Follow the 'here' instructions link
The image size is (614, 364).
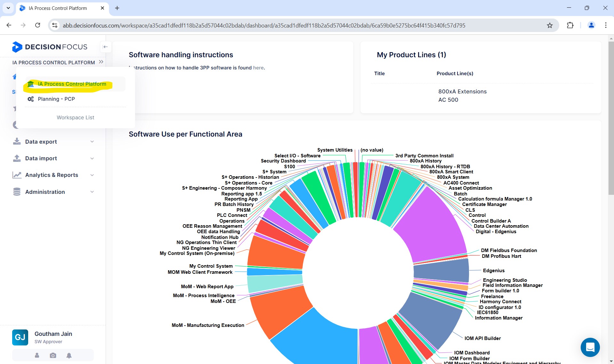(x=258, y=68)
